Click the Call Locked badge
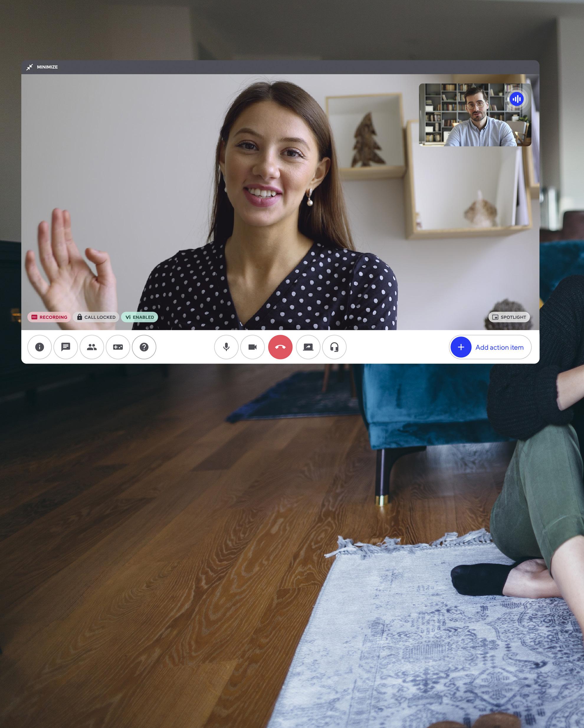The image size is (584, 728). 96,317
